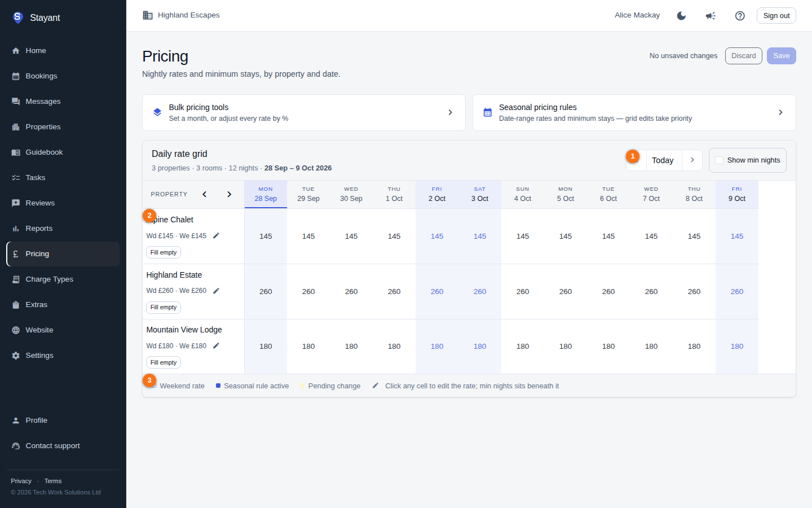Open announcements megaphone icon
Viewport: 812px width, 508px height.
(710, 16)
